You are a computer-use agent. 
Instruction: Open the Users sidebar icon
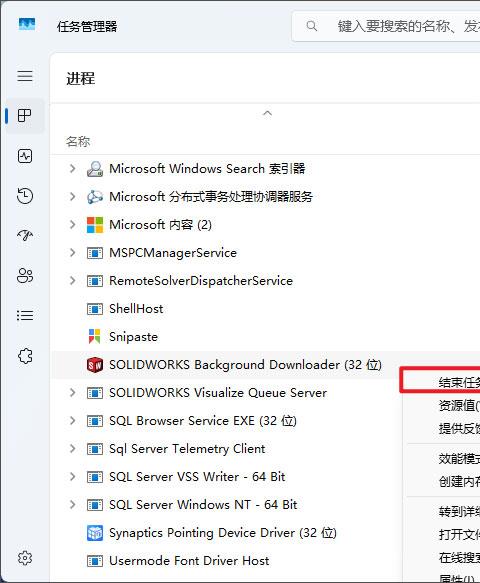coord(25,276)
